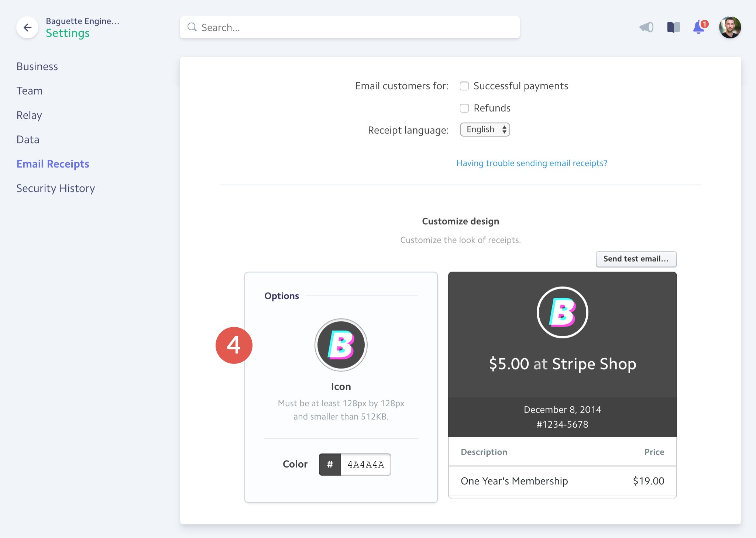Click the color hex 4A4A4A field
Screen dimensions: 756x538
[365, 464]
